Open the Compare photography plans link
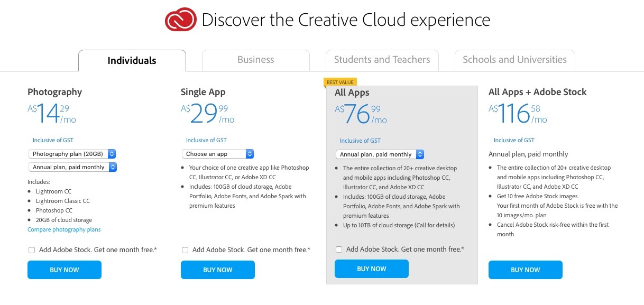This screenshot has width=644, height=305. (x=64, y=229)
